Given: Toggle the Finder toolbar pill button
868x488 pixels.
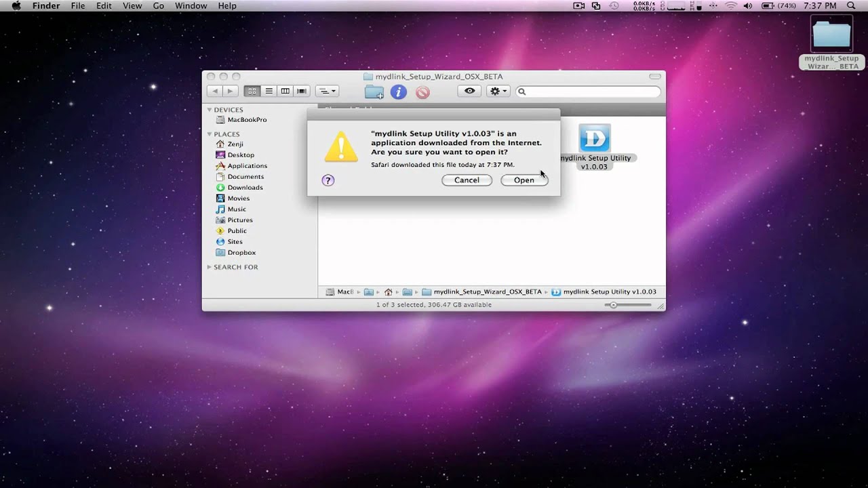Looking at the screenshot, I should coord(654,77).
